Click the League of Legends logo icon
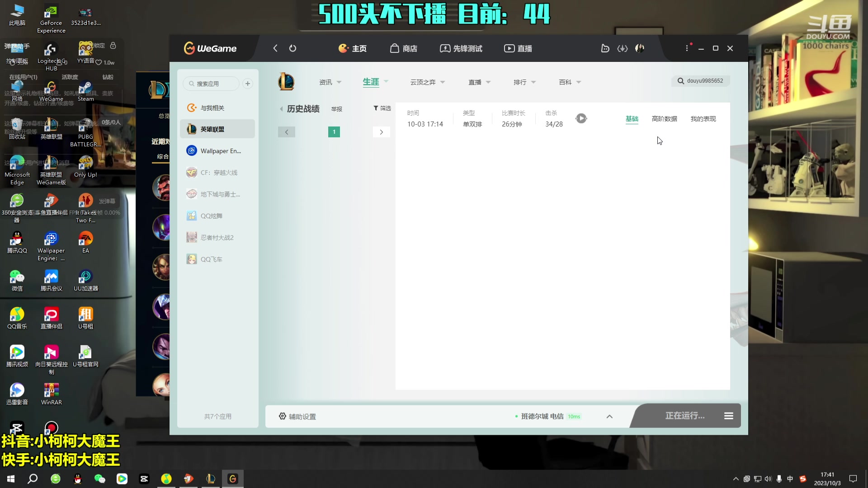The width and height of the screenshot is (868, 488). pos(286,82)
